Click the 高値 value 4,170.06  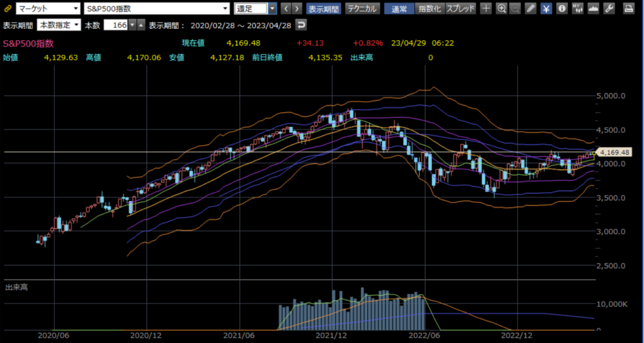144,57
